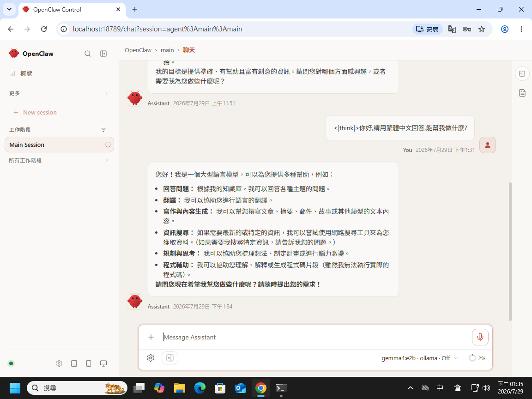The image size is (532, 399).
Task: Start a New session
Action: 35,112
